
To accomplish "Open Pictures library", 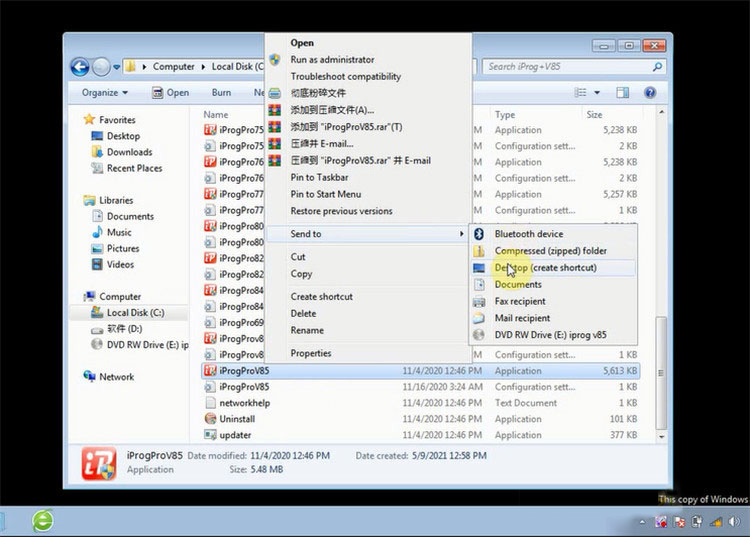I will (x=115, y=249).
